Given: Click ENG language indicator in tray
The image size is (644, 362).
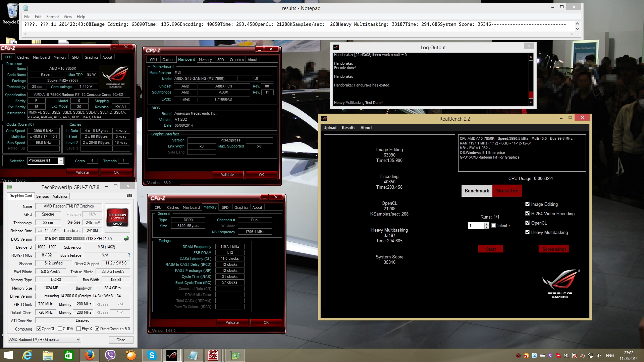Looking at the screenshot, I should point(610,356).
